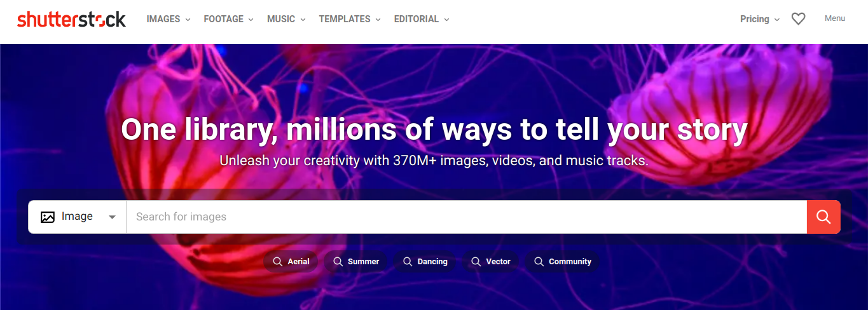868x310 pixels.
Task: Open the Menu link at top right
Action: click(835, 18)
